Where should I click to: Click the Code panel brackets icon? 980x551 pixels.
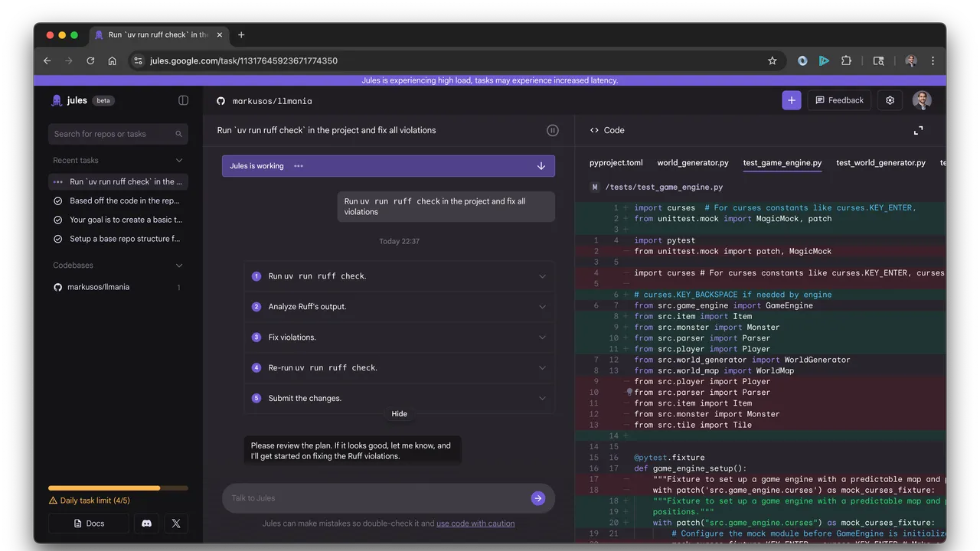tap(594, 130)
